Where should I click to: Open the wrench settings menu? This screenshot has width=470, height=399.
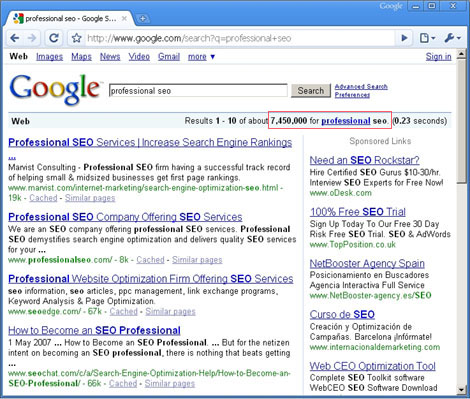[x=452, y=38]
